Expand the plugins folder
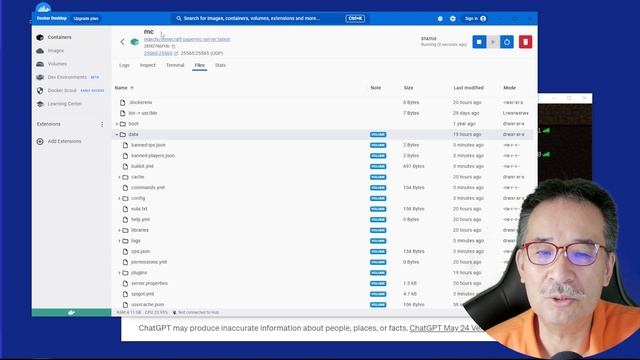Screen dimensions: 640x360 point(120,273)
